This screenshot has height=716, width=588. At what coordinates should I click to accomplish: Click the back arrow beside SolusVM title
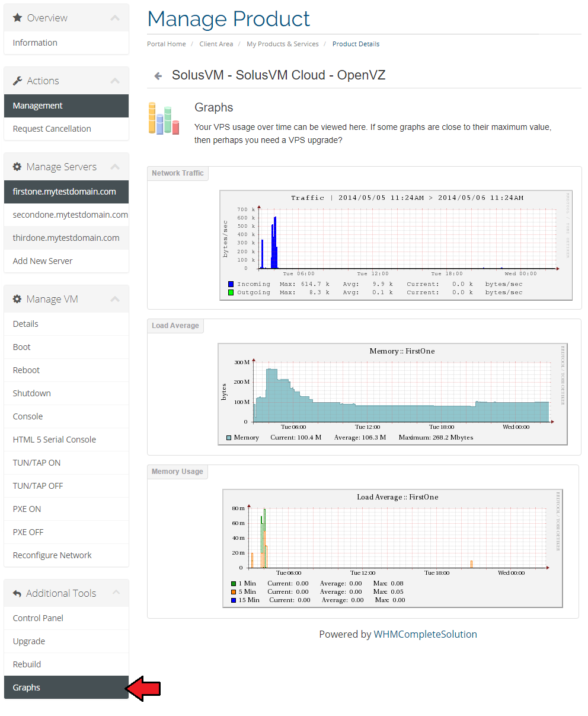[158, 76]
